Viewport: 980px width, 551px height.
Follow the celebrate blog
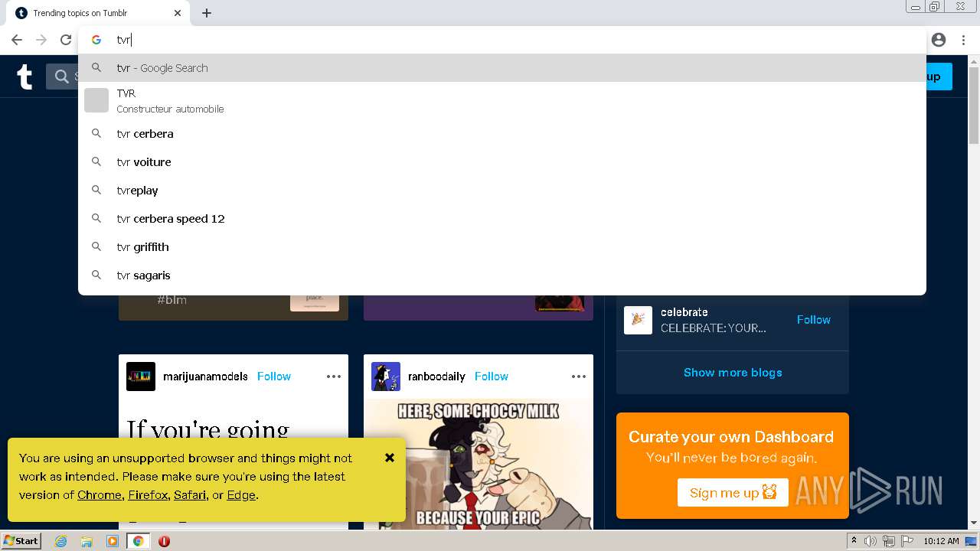[x=813, y=320]
